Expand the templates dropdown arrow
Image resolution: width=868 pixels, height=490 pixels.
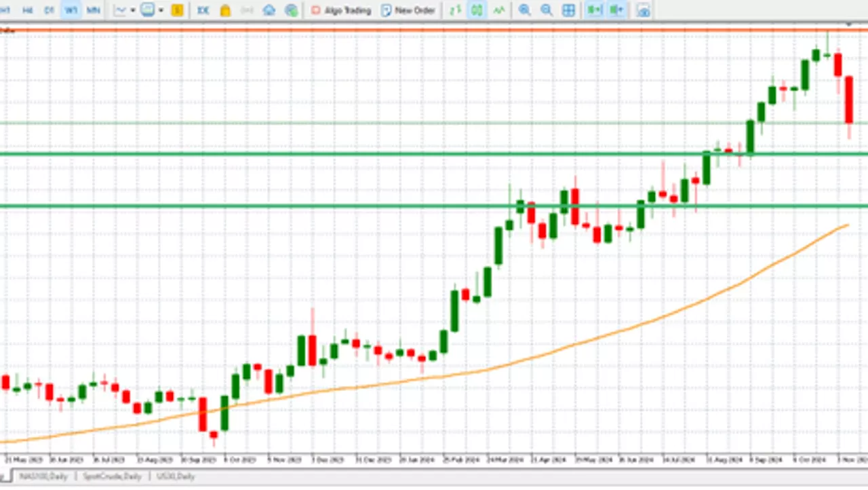161,10
